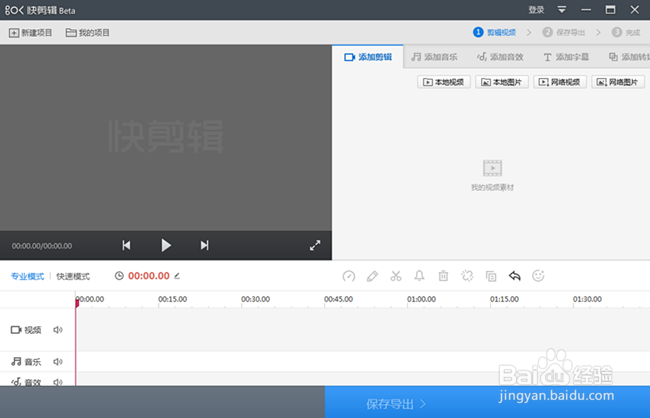The width and height of the screenshot is (650, 418).
Task: Switch to the 添加音效 tab
Action: tap(500, 57)
